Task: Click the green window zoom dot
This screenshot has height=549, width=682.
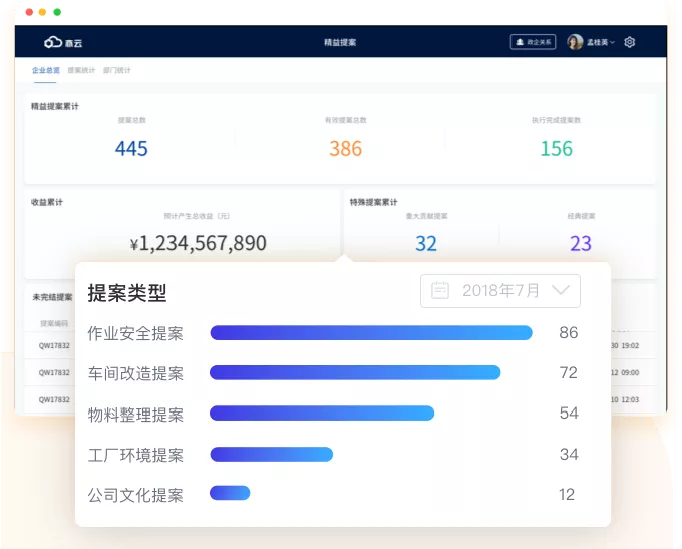Action: click(57, 12)
